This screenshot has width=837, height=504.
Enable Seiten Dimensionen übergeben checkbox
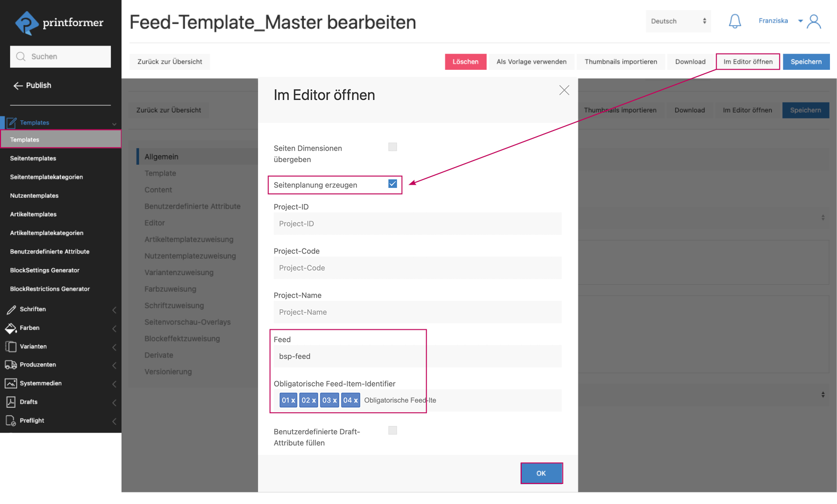393,147
